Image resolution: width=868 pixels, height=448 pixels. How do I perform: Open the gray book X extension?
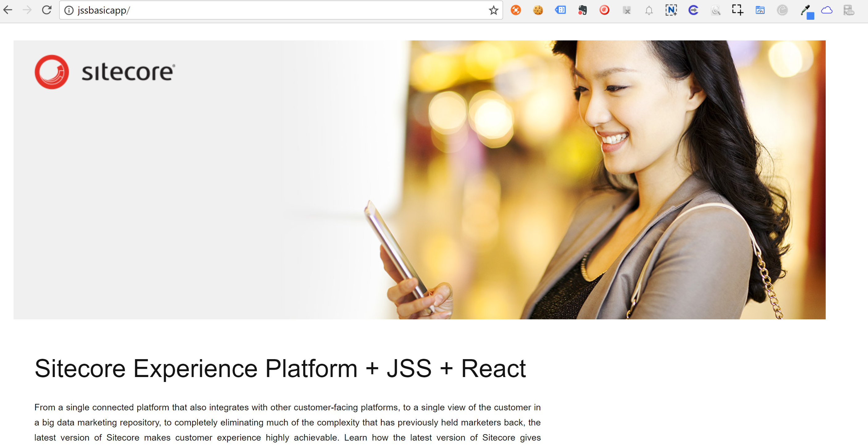(x=626, y=10)
